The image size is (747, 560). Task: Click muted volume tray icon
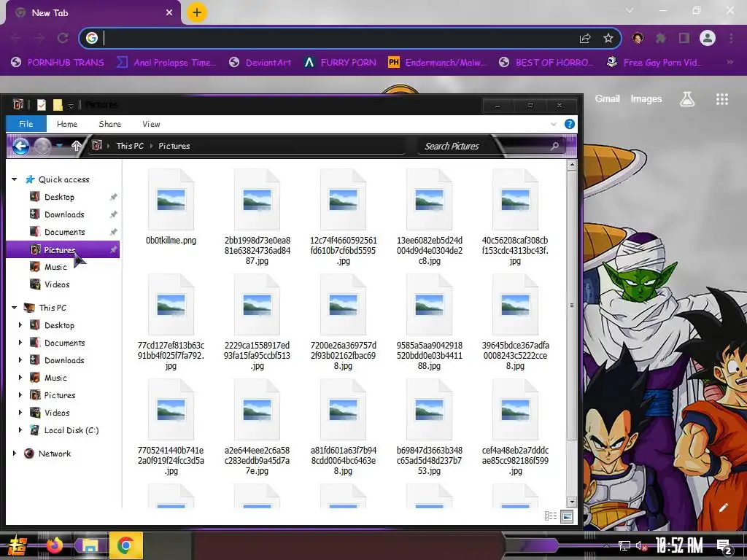point(641,545)
